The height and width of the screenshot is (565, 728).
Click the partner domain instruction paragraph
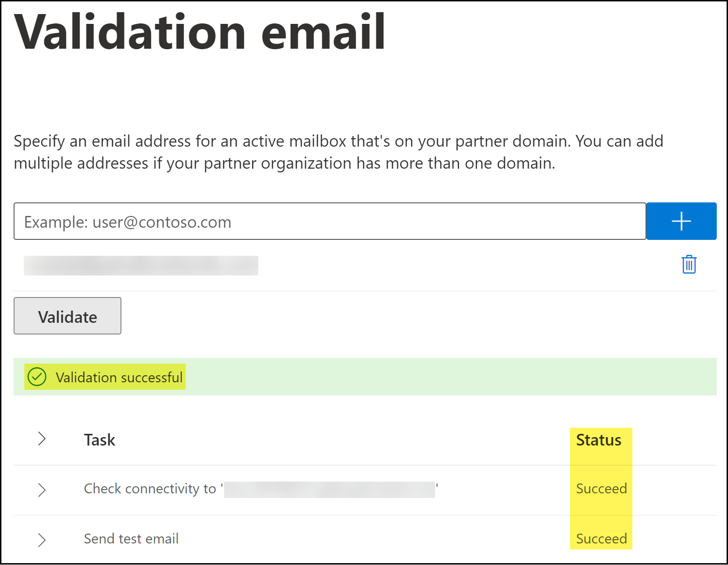[338, 152]
